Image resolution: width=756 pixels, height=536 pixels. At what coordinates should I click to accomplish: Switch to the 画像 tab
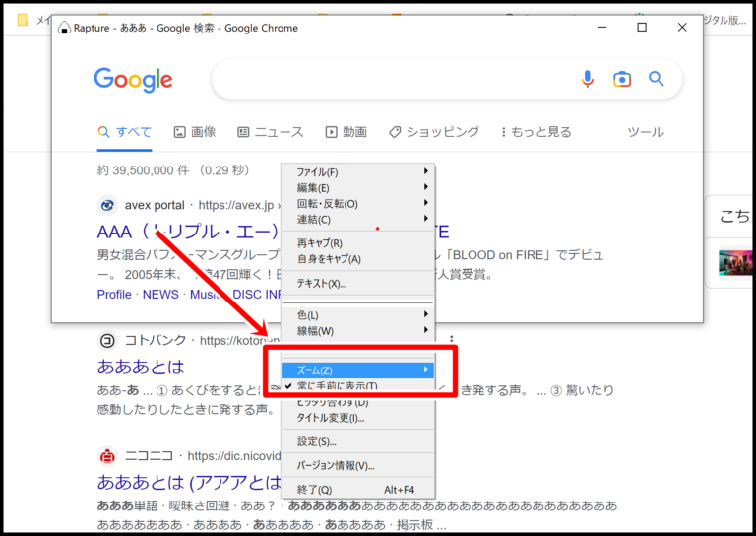click(195, 132)
